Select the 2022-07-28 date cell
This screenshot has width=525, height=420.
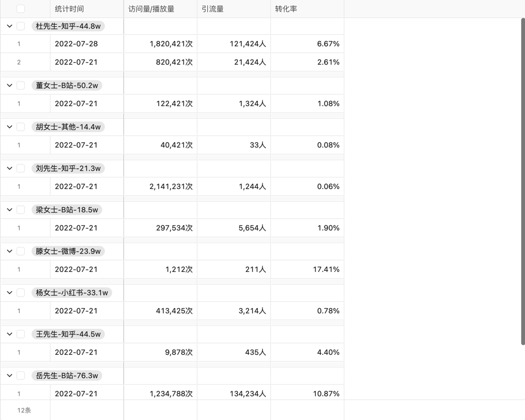76,44
